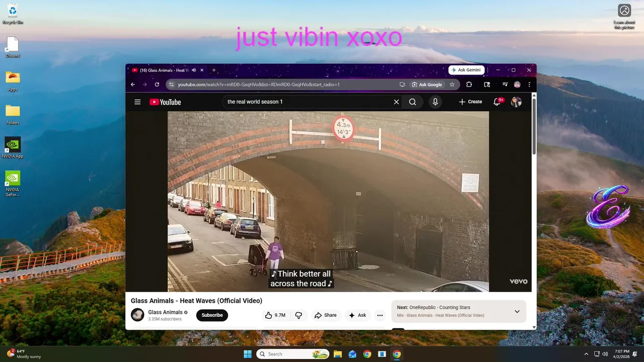View site information icon in address bar
Image resolution: width=644 pixels, height=362 pixels.
(171, 84)
